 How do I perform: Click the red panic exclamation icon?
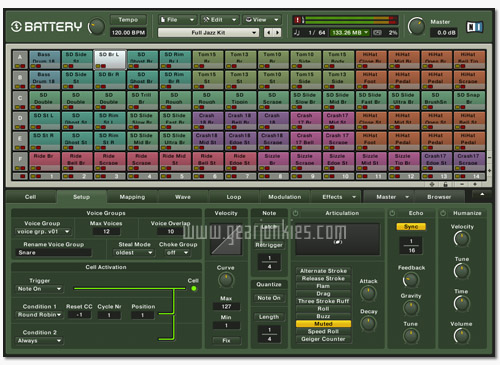pos(298,20)
